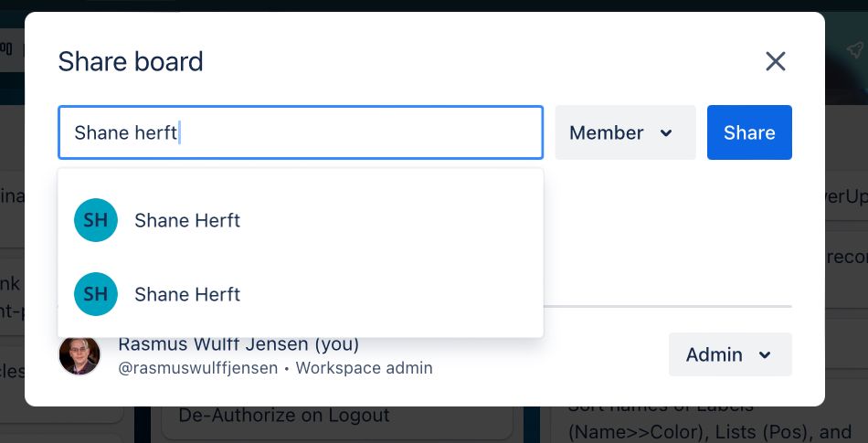
Task: Open the Member role dropdown
Action: (625, 133)
